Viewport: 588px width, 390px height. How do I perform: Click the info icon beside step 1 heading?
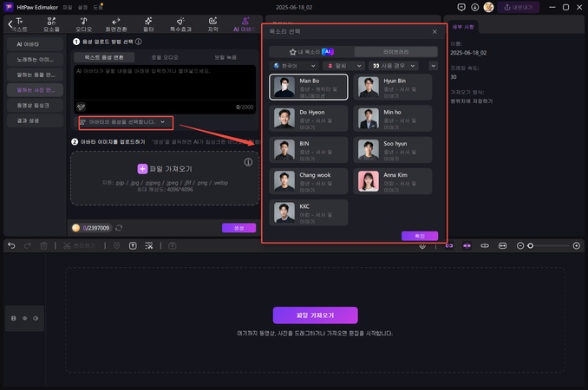click(139, 42)
